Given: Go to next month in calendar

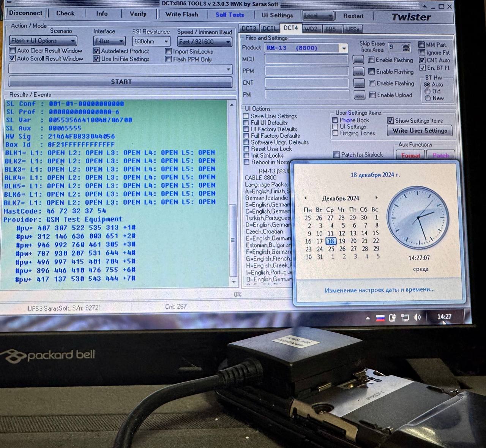Looking at the screenshot, I should tap(376, 198).
